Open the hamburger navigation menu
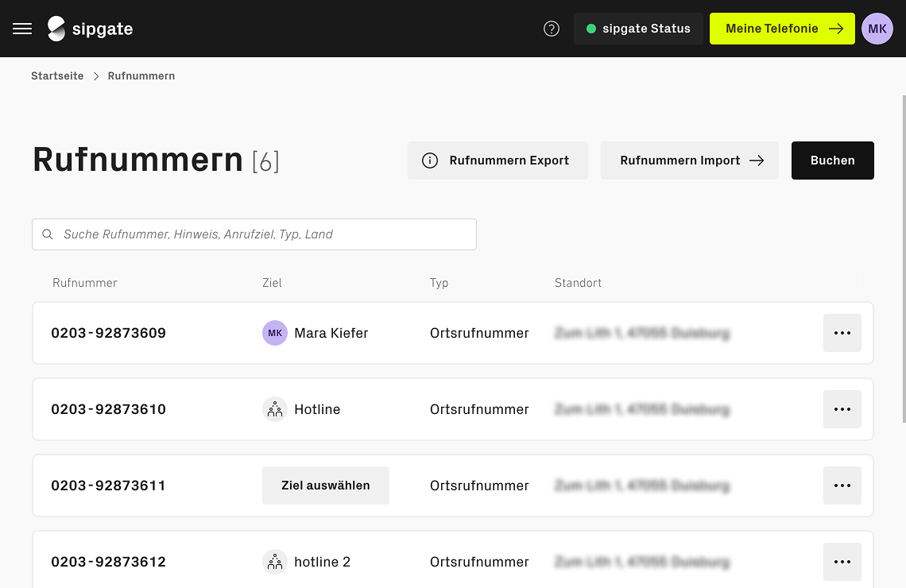 pos(22,29)
